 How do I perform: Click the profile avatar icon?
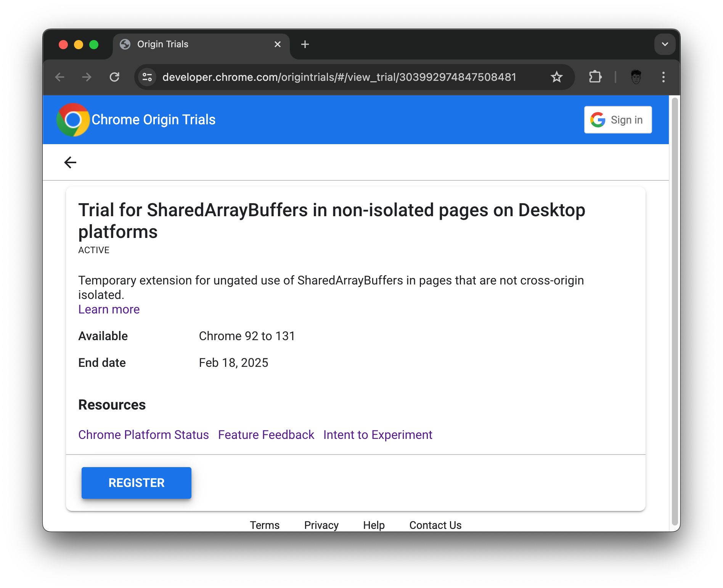pyautogui.click(x=636, y=77)
